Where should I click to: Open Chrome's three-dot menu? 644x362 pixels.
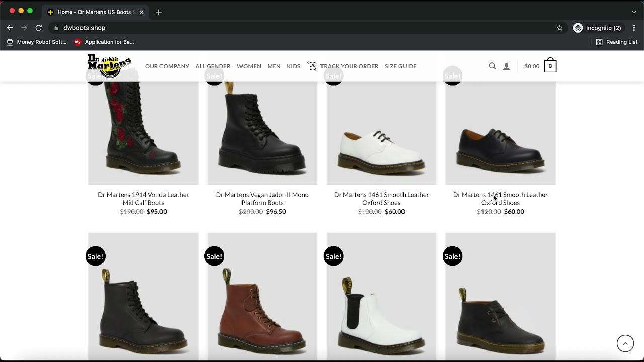point(634,28)
